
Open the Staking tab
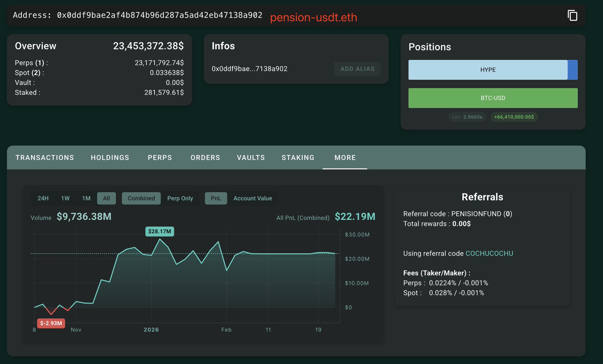pyautogui.click(x=298, y=158)
